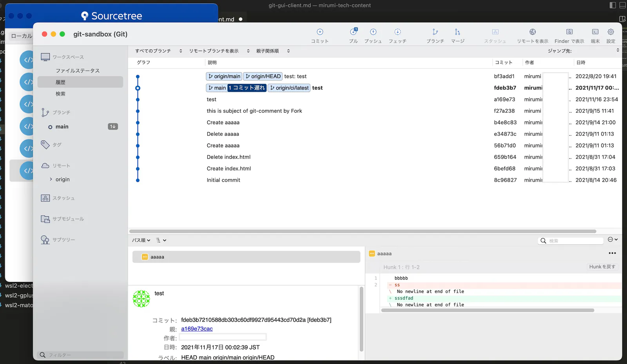Screen dimensions: 627x364
Task: Click the Stash (スタッシュ) sidebar icon
Action: (45, 198)
